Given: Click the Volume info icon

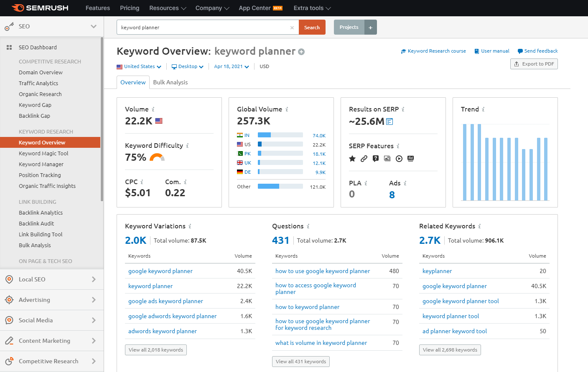Looking at the screenshot, I should [x=153, y=109].
